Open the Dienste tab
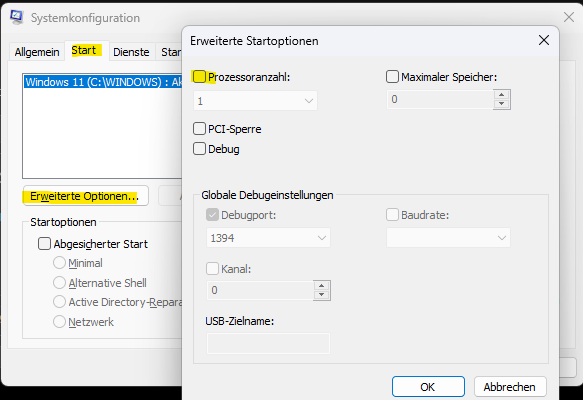 [131, 52]
